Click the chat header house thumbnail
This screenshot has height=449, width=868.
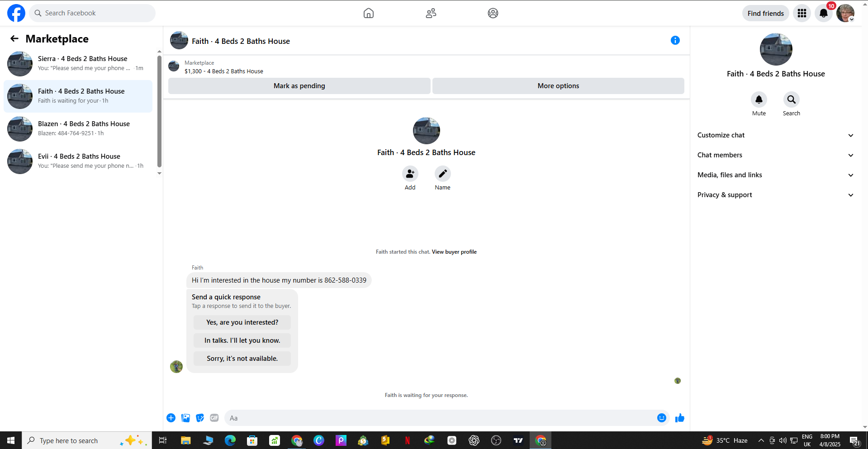179,41
